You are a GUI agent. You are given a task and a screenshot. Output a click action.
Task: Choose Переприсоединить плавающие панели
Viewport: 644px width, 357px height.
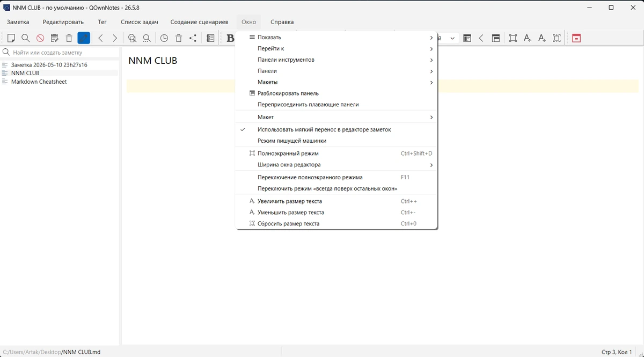coord(336,104)
